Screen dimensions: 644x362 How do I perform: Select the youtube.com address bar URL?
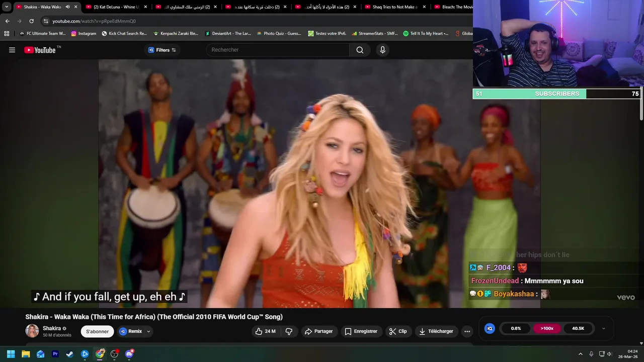click(x=94, y=21)
